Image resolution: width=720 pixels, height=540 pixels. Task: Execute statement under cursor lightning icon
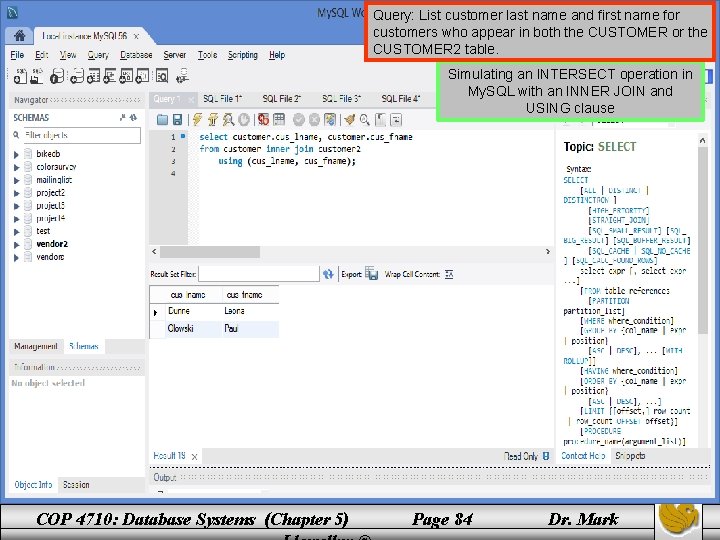213,120
